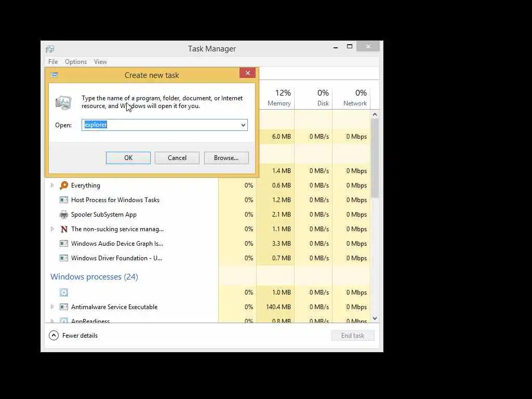Click the 2.1 MB memory value
The width and height of the screenshot is (532, 399).
[281, 215]
